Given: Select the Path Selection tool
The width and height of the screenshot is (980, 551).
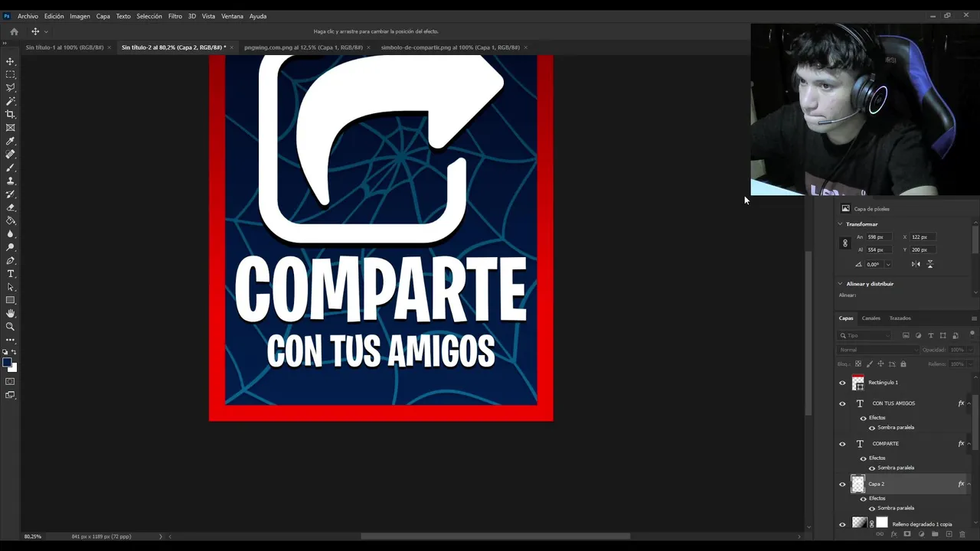Looking at the screenshot, I should 10,287.
